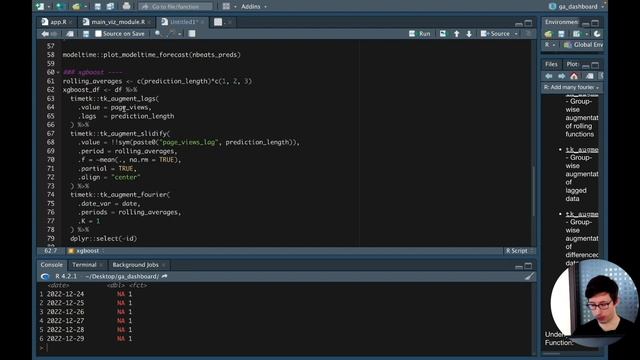This screenshot has height=360, width=640.
Task: Switch to the Files tab
Action: [551, 64]
